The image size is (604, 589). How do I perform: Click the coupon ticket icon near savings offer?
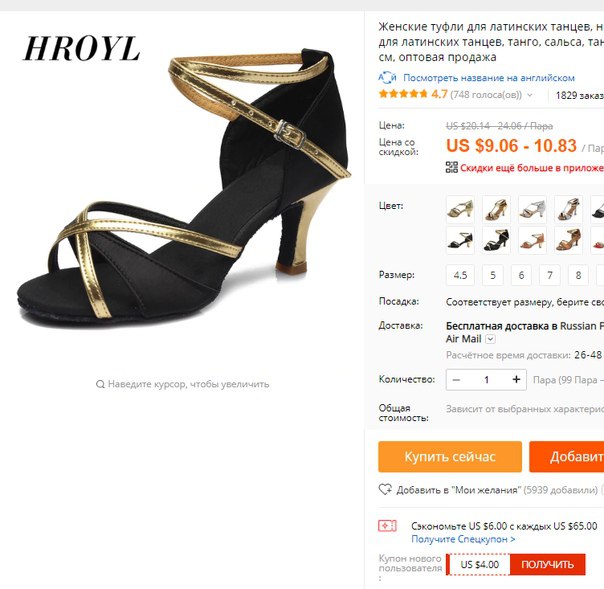(x=387, y=526)
